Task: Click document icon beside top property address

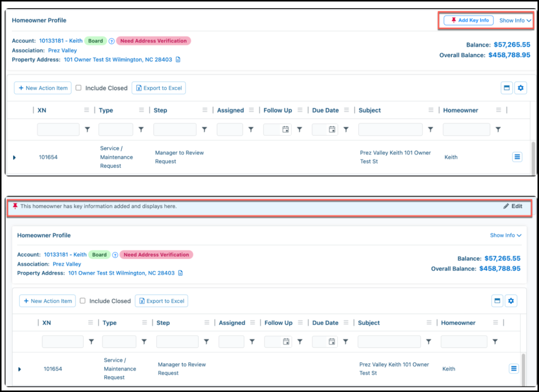Action: (x=178, y=59)
